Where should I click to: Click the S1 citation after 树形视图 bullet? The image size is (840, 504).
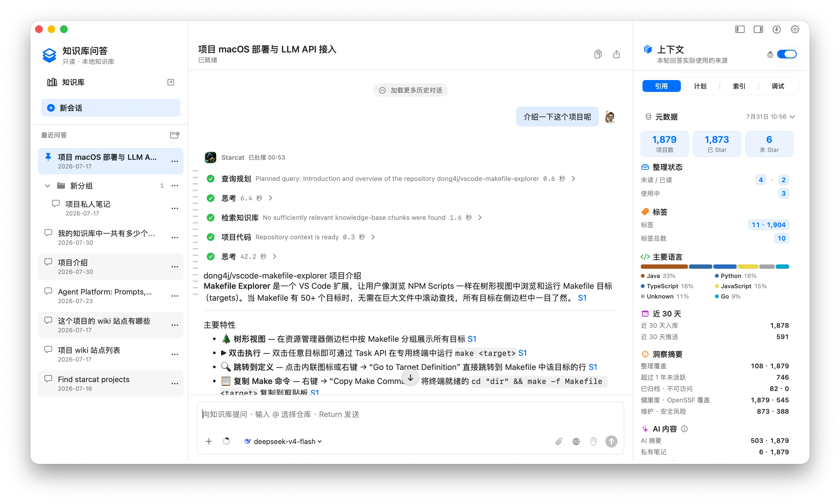pyautogui.click(x=472, y=339)
